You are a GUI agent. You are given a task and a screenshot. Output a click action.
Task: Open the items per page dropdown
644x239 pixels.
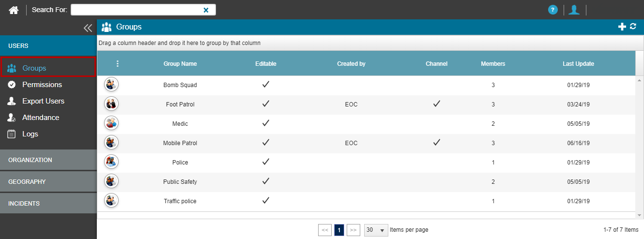[x=376, y=230]
